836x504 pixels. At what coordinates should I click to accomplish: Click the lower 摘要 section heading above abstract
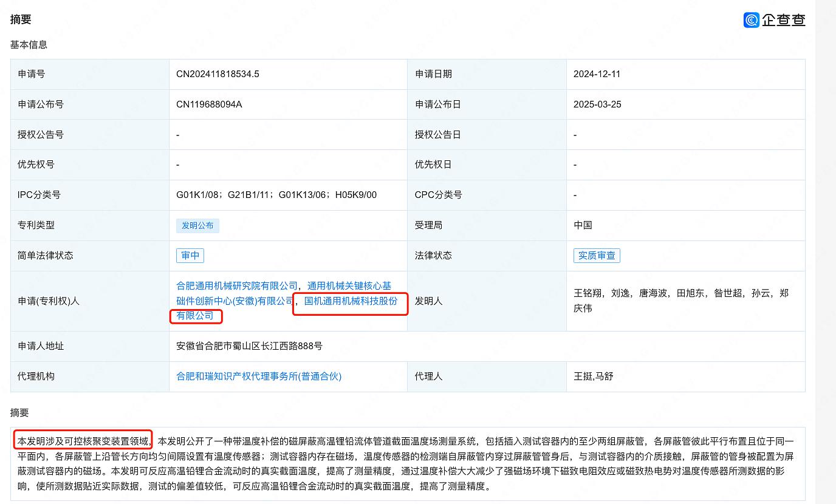pyautogui.click(x=19, y=413)
